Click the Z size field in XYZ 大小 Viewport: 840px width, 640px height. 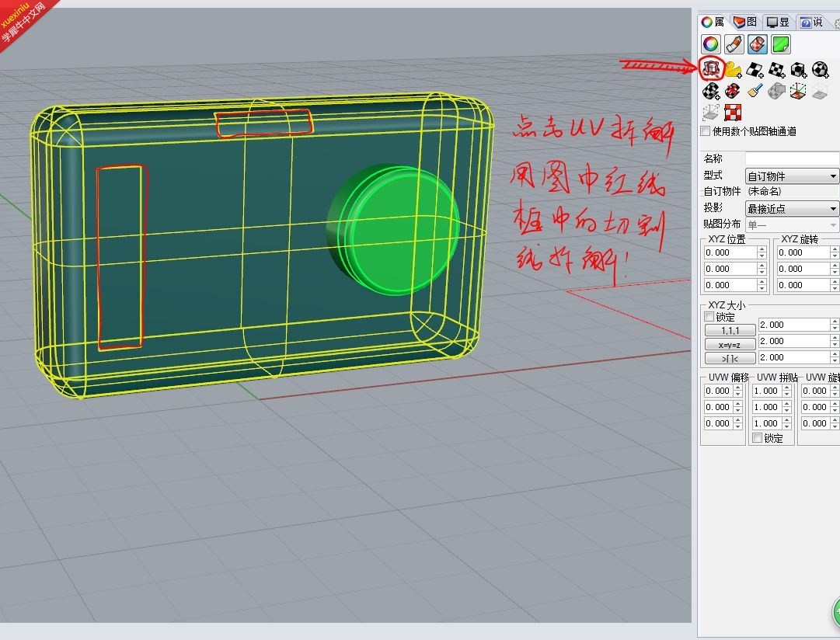click(x=794, y=357)
